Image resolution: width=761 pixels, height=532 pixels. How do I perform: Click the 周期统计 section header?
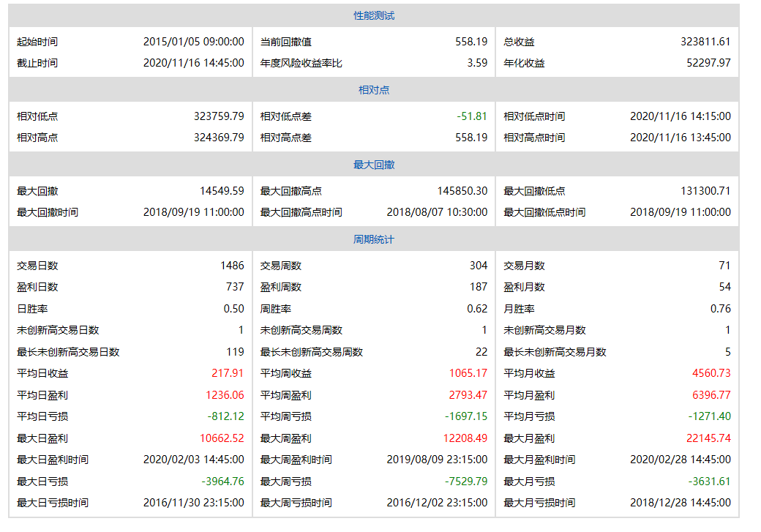pyautogui.click(x=374, y=240)
